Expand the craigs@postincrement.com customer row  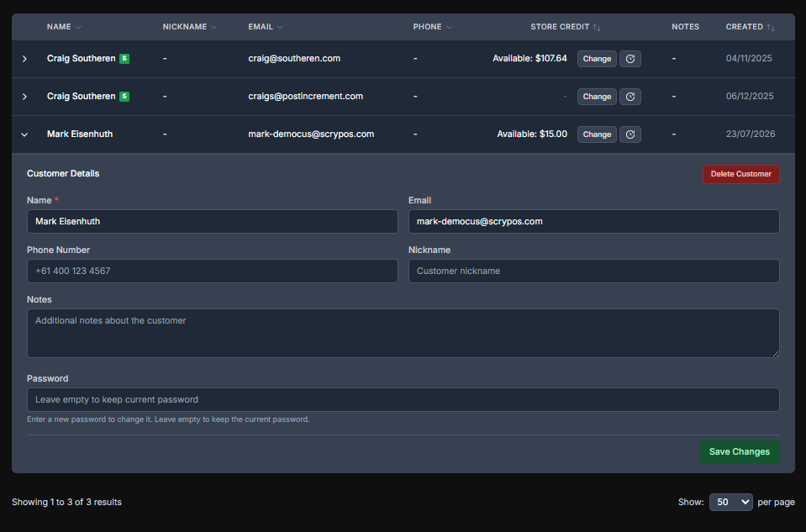point(24,97)
